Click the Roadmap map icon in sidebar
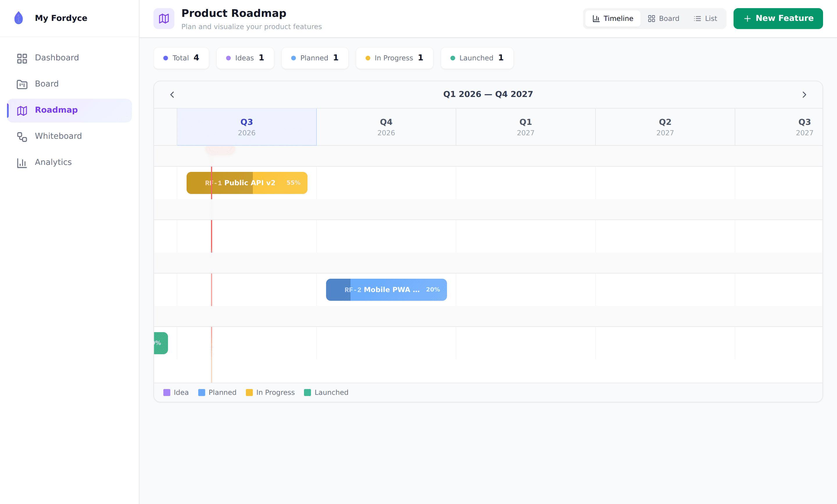 click(x=22, y=110)
